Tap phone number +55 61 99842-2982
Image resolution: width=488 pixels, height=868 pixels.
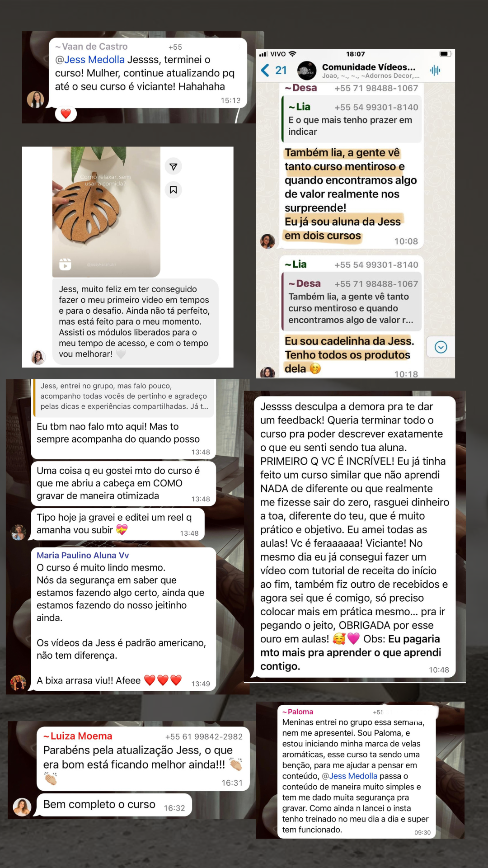tap(204, 736)
